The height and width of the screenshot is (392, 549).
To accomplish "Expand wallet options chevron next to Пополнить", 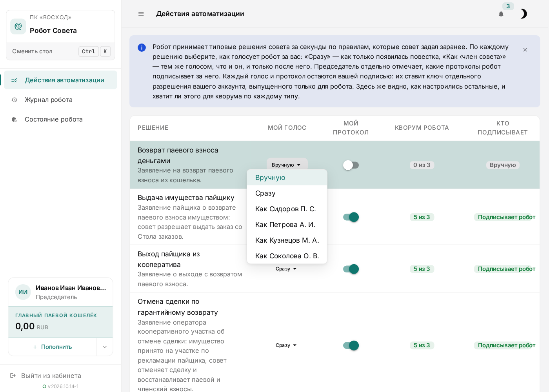I will click(x=105, y=347).
